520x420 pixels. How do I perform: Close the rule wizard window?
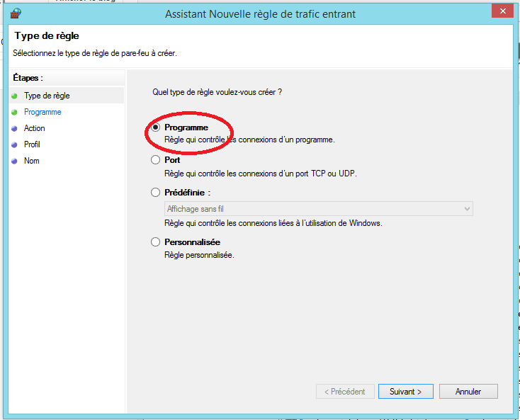[503, 11]
